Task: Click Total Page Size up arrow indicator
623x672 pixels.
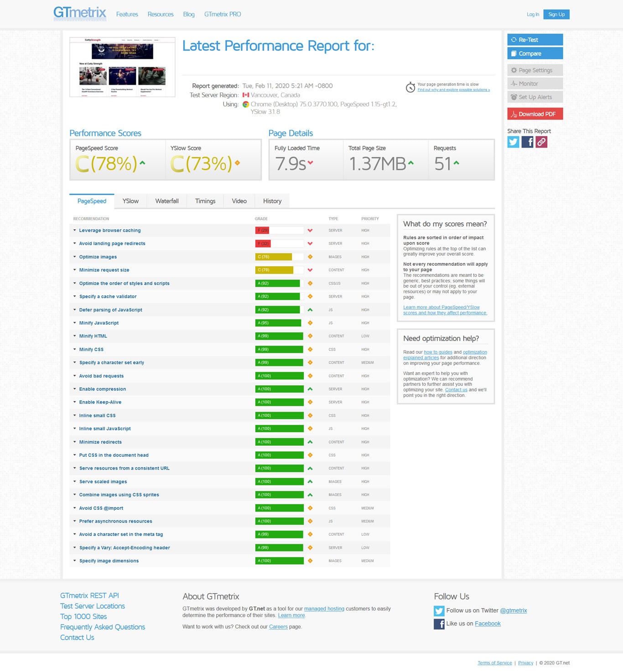Action: [x=411, y=162]
